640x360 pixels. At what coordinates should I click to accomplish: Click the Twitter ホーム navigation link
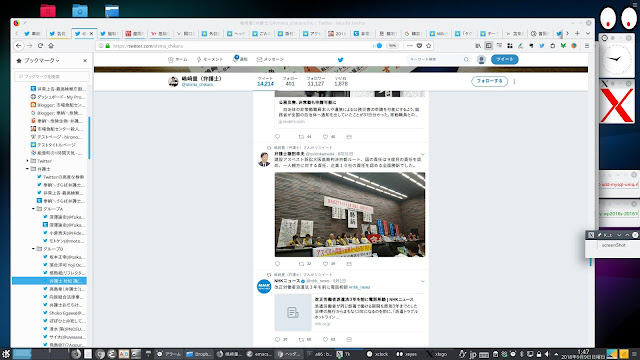[x=178, y=59]
